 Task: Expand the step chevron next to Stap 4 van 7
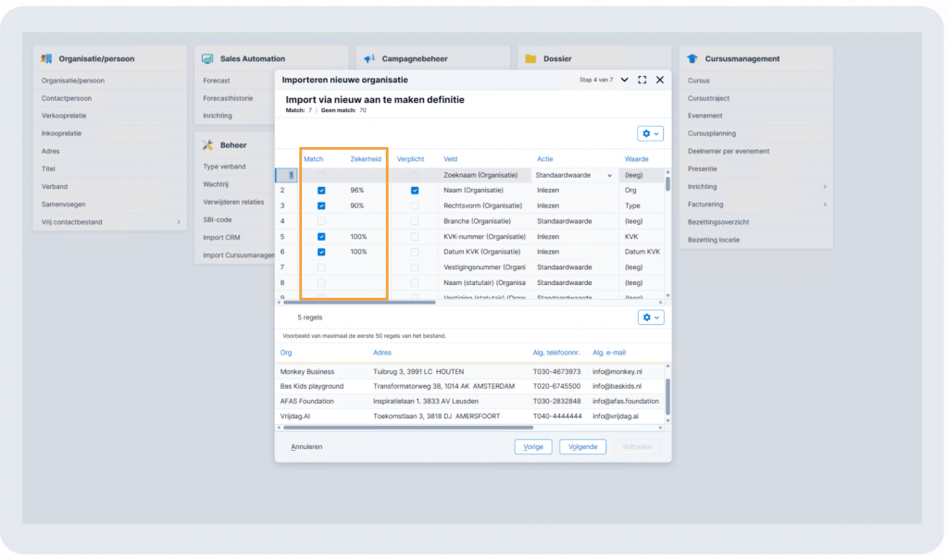pos(625,80)
